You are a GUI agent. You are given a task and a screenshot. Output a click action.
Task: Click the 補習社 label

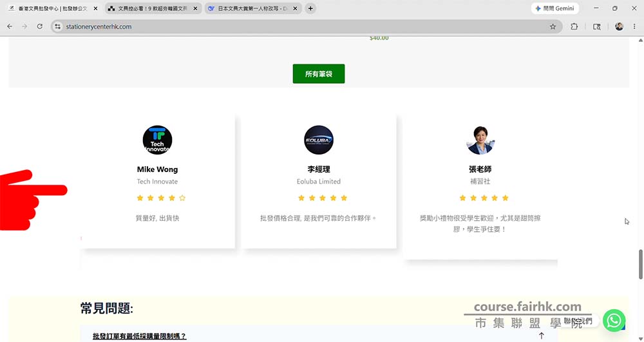[480, 181]
